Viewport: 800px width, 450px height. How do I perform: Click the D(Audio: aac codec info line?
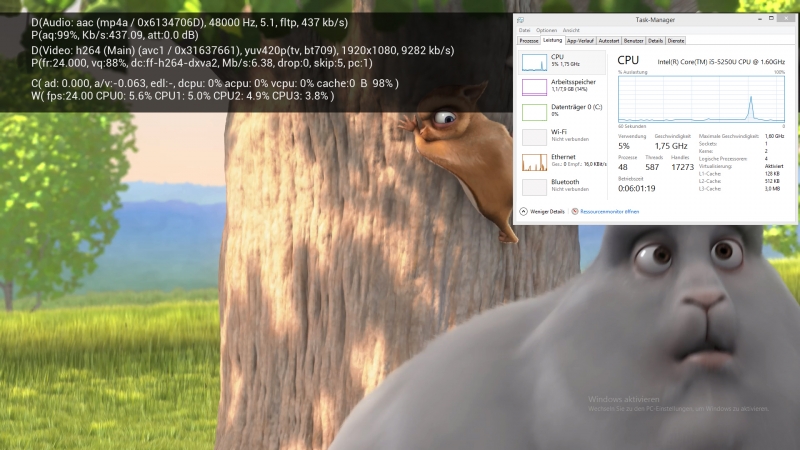190,22
